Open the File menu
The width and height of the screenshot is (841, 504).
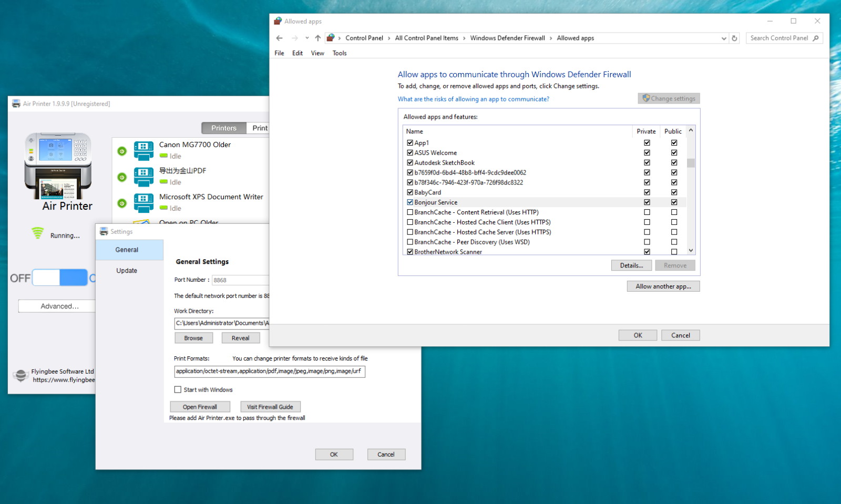click(279, 53)
